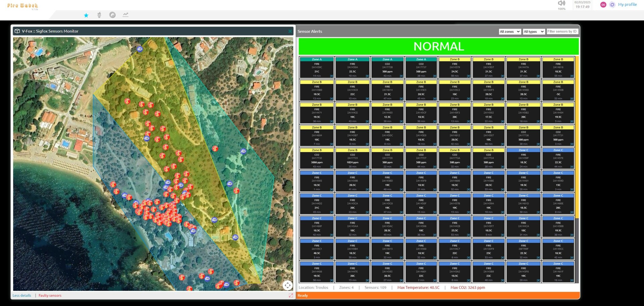Click the map pan control button
This screenshot has height=306, width=644.
tap(288, 285)
